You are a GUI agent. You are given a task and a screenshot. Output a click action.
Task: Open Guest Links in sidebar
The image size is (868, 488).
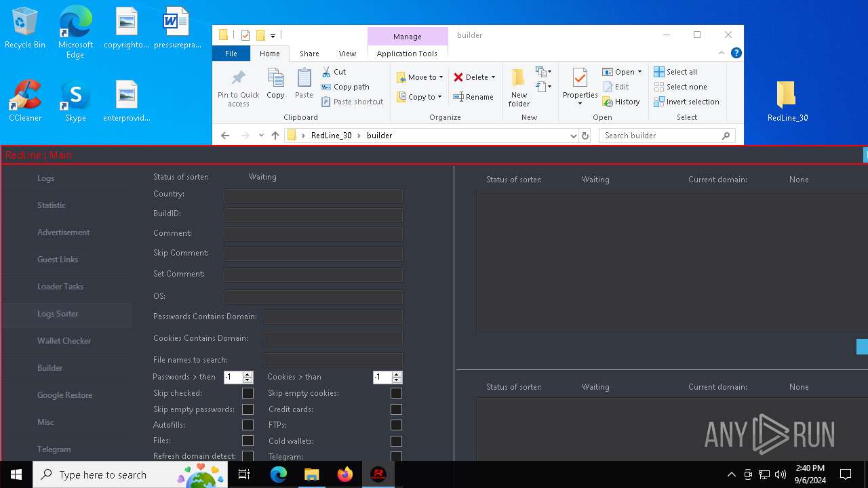(58, 260)
